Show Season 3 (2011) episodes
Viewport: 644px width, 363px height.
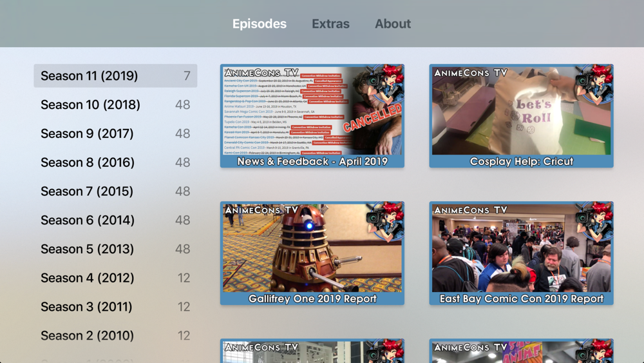[115, 307]
